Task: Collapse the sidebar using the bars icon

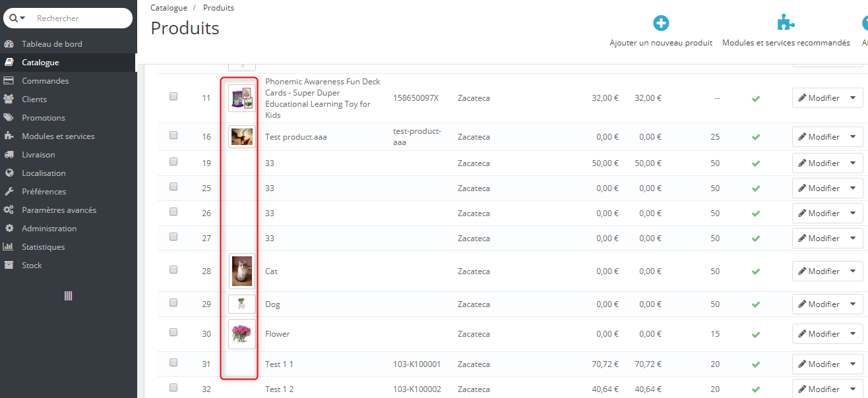Action: [68, 296]
